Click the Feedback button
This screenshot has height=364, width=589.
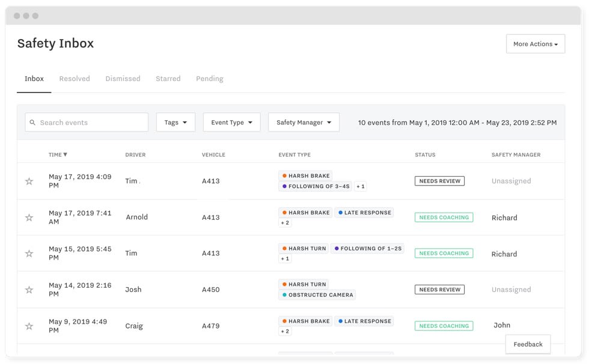tap(528, 344)
